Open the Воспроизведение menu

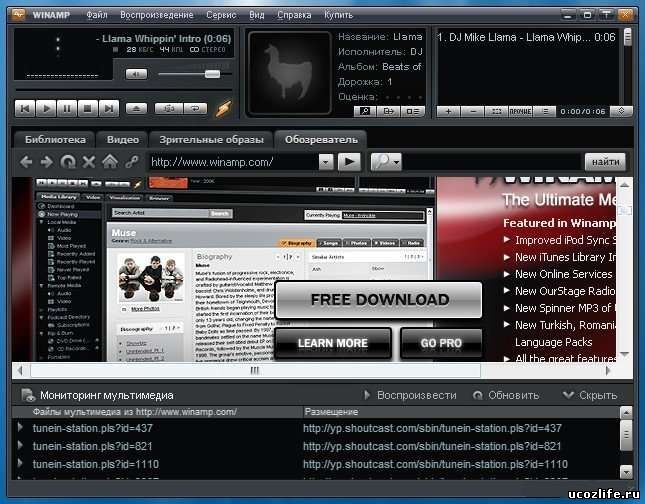click(x=157, y=15)
